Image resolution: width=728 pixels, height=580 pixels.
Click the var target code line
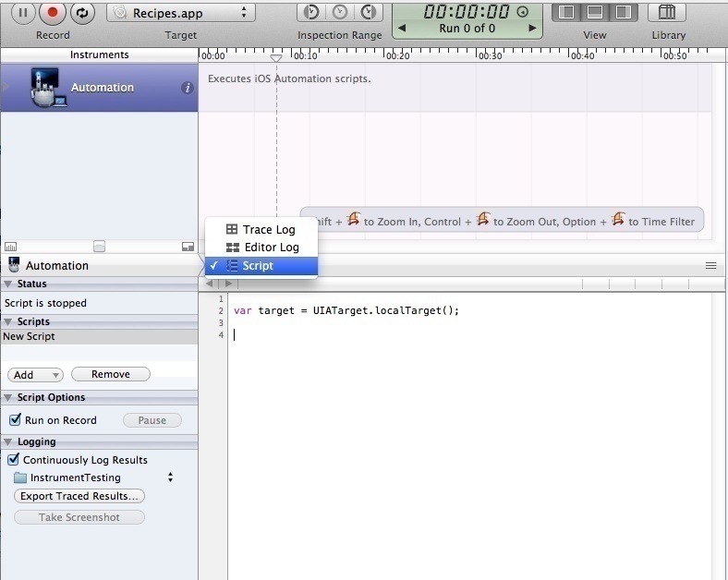(346, 310)
